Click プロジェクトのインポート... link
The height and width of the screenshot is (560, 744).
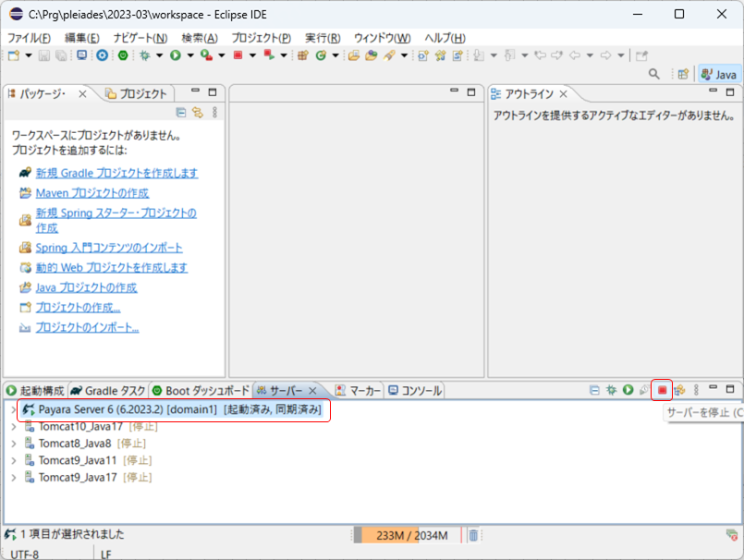[x=87, y=327]
